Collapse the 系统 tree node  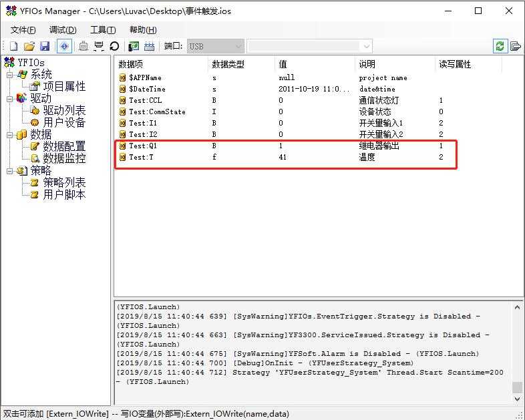click(x=10, y=75)
